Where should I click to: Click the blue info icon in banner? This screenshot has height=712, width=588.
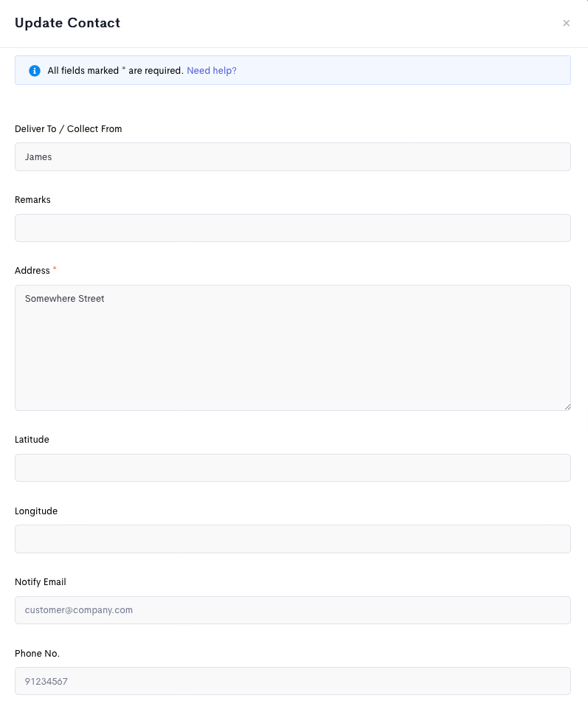tap(35, 71)
